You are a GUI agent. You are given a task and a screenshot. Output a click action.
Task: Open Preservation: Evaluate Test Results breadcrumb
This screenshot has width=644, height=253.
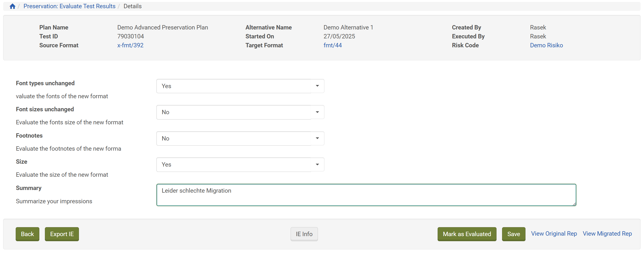pos(69,6)
